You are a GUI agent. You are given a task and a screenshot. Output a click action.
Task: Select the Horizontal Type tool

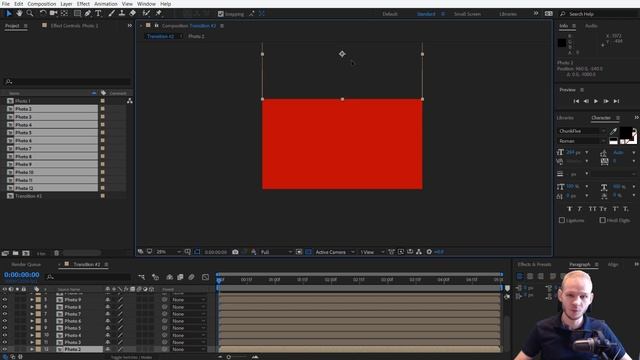[x=98, y=13]
